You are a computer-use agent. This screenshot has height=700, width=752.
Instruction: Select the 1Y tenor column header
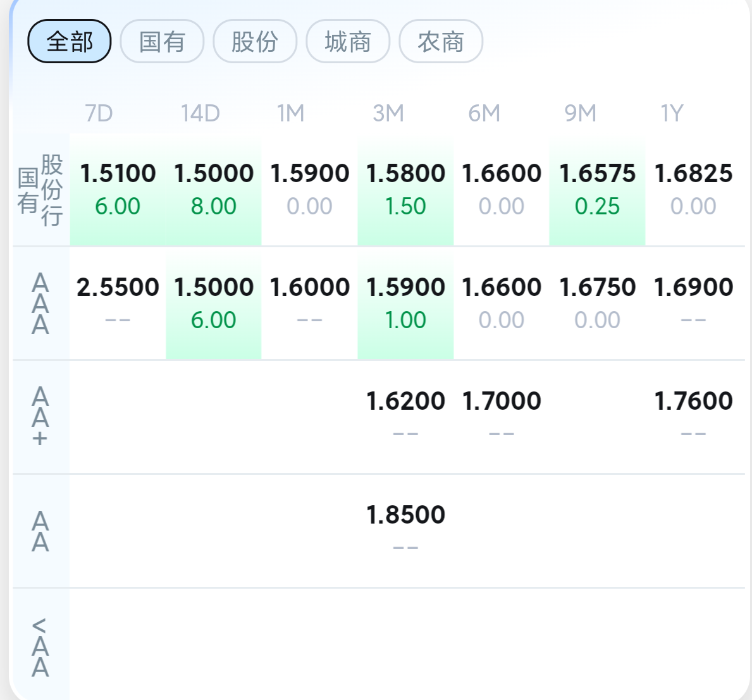tap(672, 113)
